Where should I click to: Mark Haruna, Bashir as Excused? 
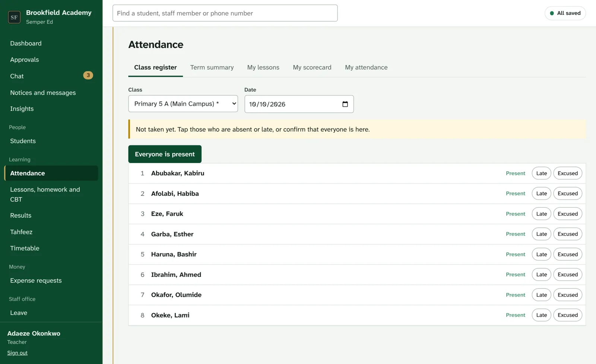click(568, 255)
